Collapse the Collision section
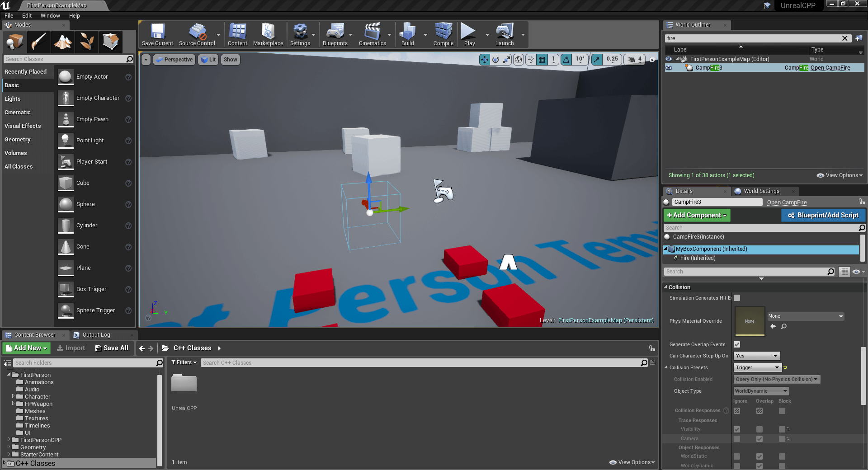Screen dimensions: 868x470 665,287
